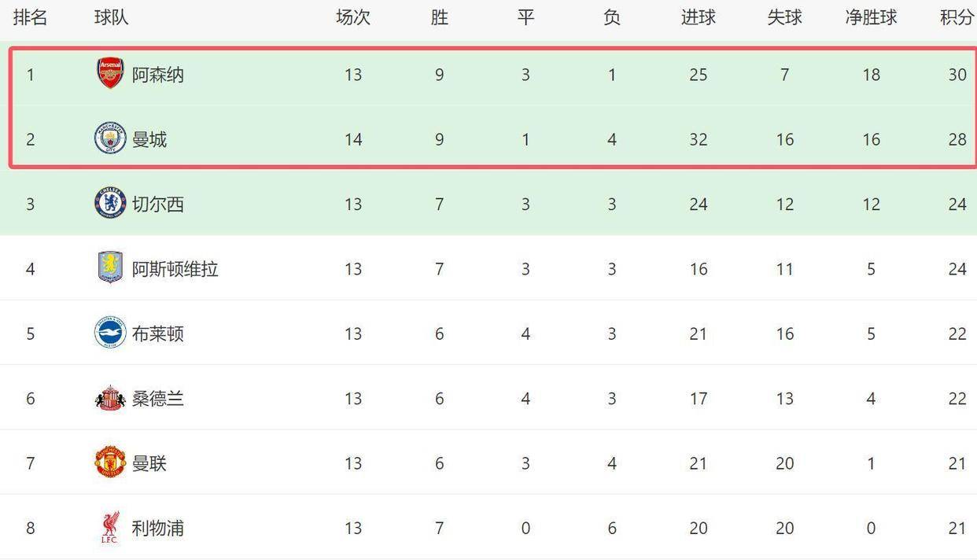Click the Arsenal club crest icon
Image resolution: width=977 pixels, height=560 pixels.
[x=110, y=74]
